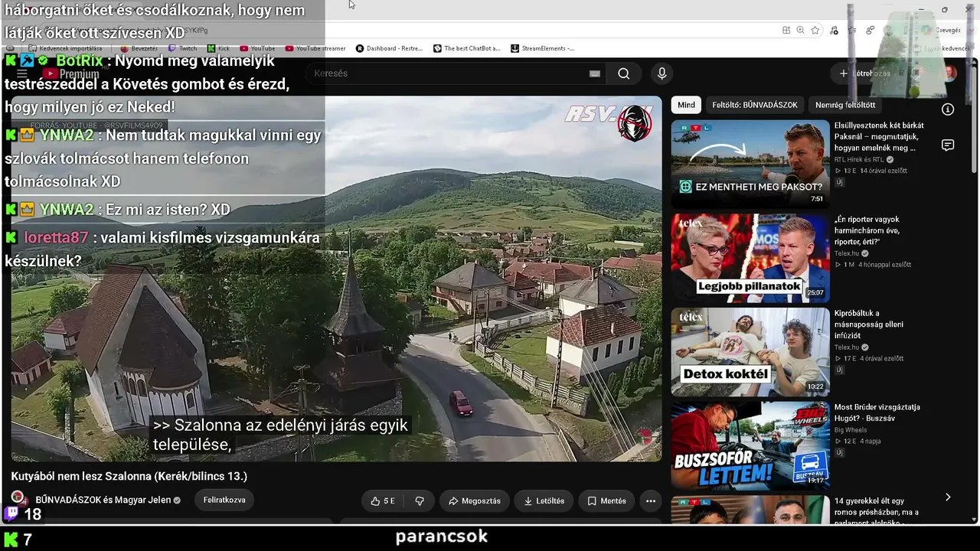Download the video with Letöltés
The height and width of the screenshot is (551, 980).
pyautogui.click(x=544, y=501)
